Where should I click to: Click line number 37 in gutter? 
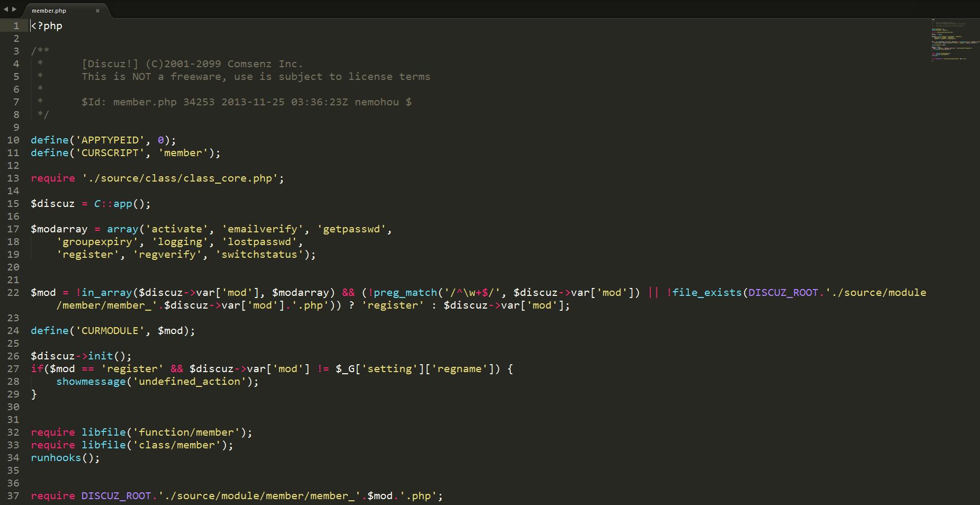pyautogui.click(x=13, y=496)
